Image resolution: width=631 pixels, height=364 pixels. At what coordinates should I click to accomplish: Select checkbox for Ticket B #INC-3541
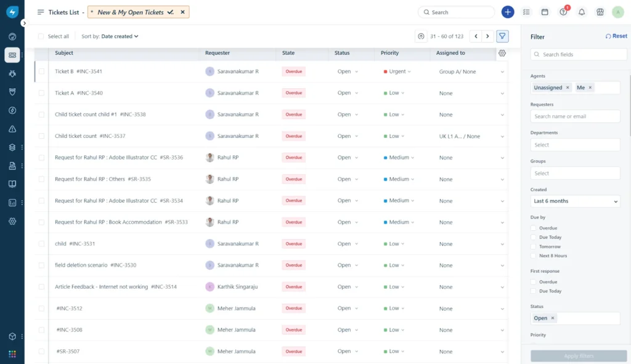(x=42, y=71)
